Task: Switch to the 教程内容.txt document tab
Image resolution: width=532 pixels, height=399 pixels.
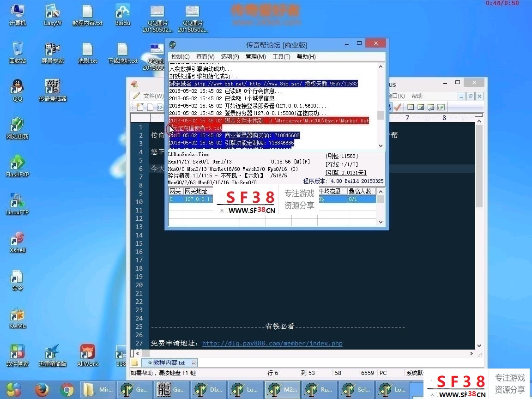Action: (x=169, y=363)
